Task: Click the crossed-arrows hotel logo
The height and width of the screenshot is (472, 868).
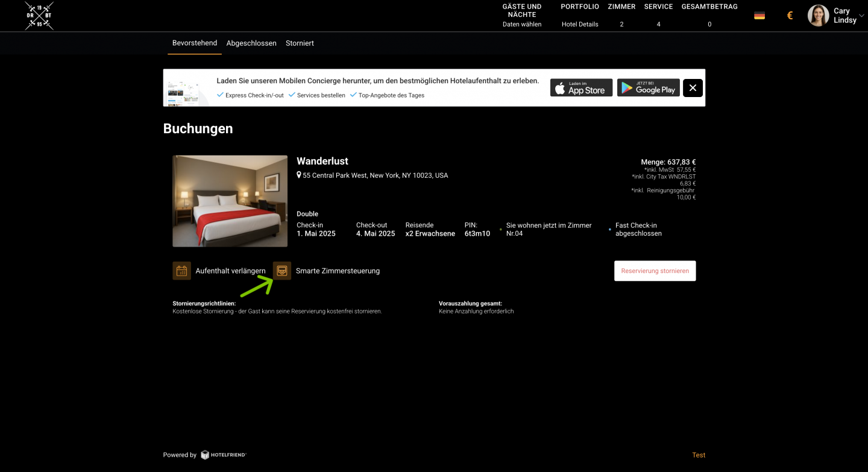Action: click(x=39, y=16)
